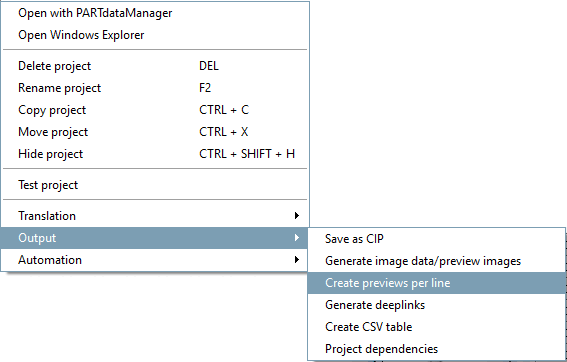567x362 pixels.
Task: Click Rename project entry
Action: [155, 88]
